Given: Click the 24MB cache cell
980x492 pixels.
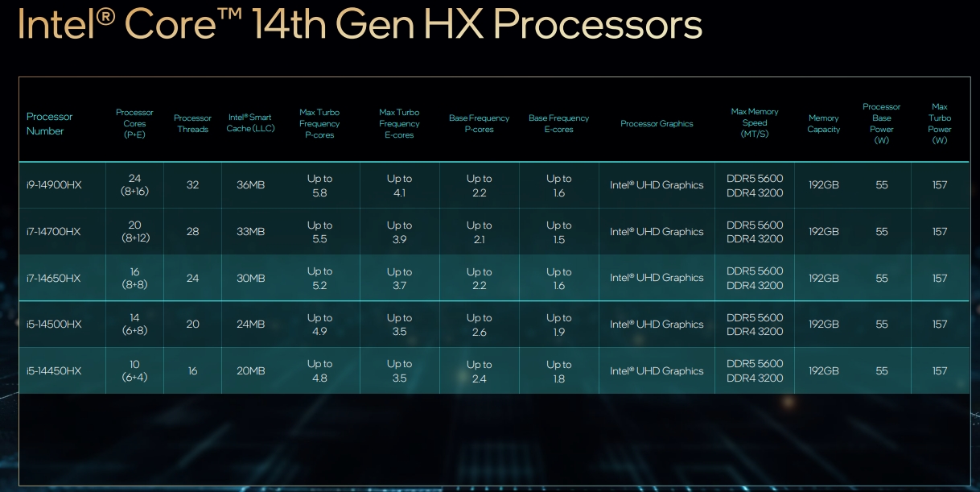Looking at the screenshot, I should [250, 325].
